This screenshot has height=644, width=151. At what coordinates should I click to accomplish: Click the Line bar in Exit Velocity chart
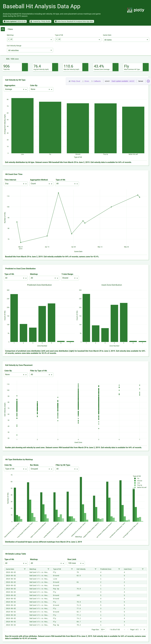[x=22, y=126]
